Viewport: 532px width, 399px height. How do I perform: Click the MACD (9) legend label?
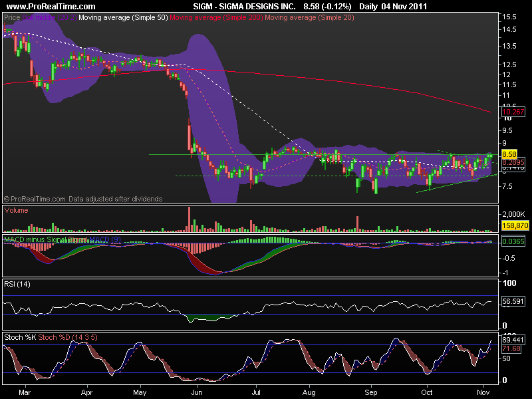coord(105,239)
